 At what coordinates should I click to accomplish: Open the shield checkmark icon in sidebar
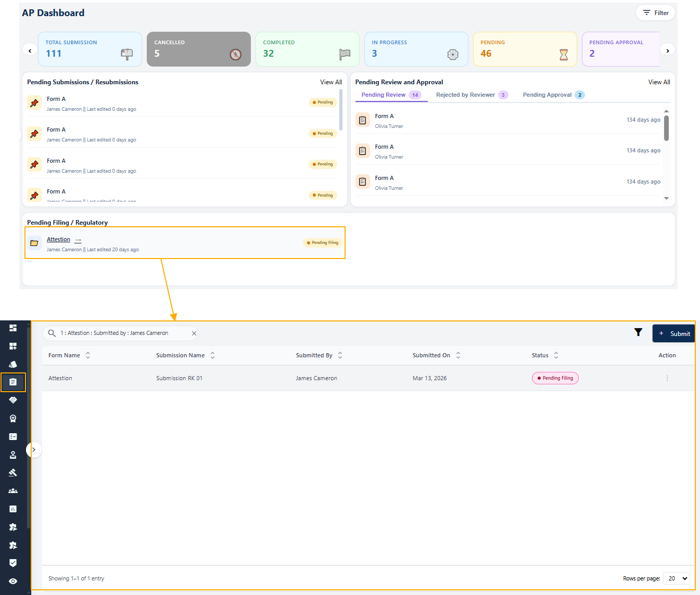(13, 563)
